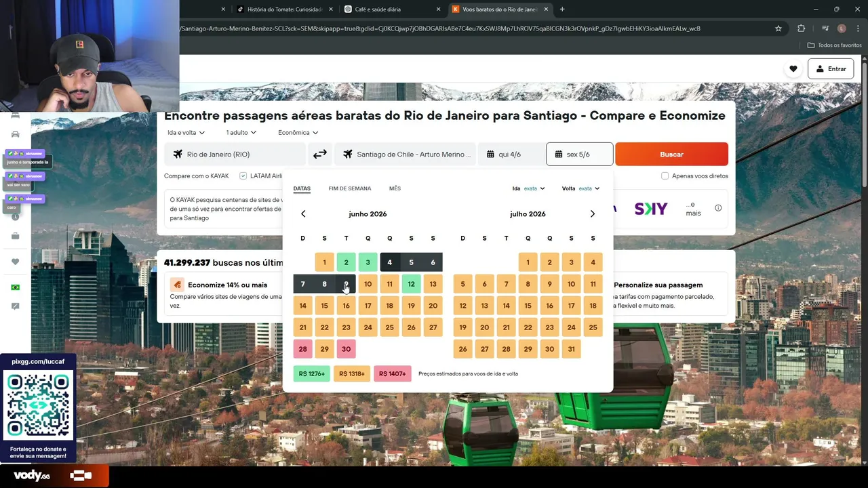The height and width of the screenshot is (488, 868).
Task: Click the departure date field 'qui 4/6'
Action: pos(511,155)
